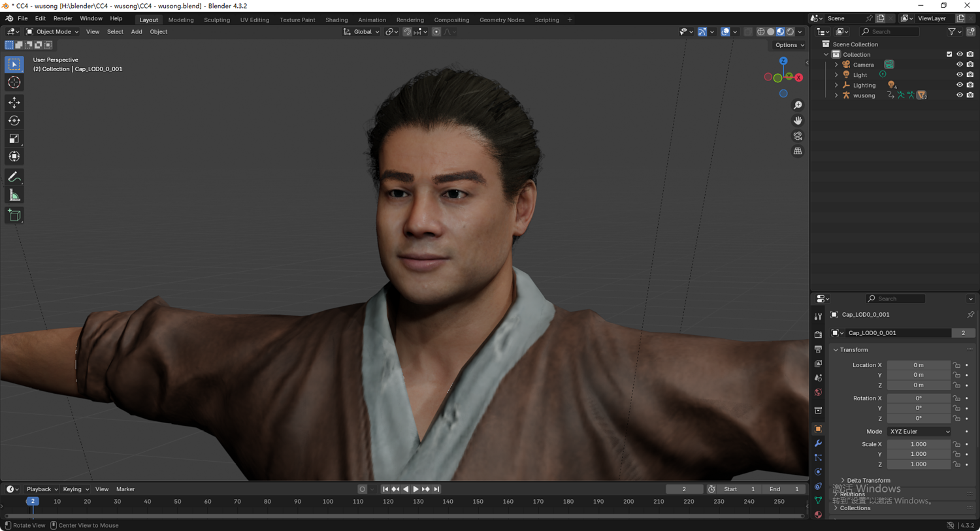Toggle auto keying record button
The width and height of the screenshot is (980, 531).
pos(363,489)
